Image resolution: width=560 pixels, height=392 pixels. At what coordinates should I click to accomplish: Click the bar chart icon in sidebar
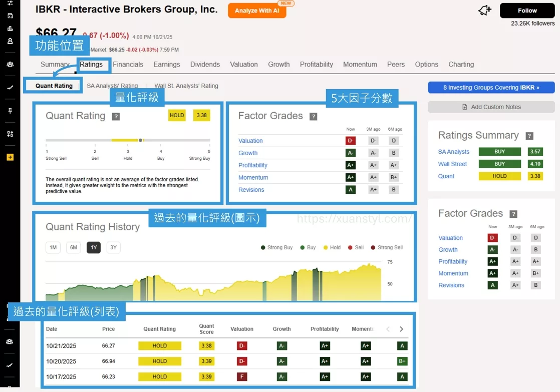click(10, 29)
